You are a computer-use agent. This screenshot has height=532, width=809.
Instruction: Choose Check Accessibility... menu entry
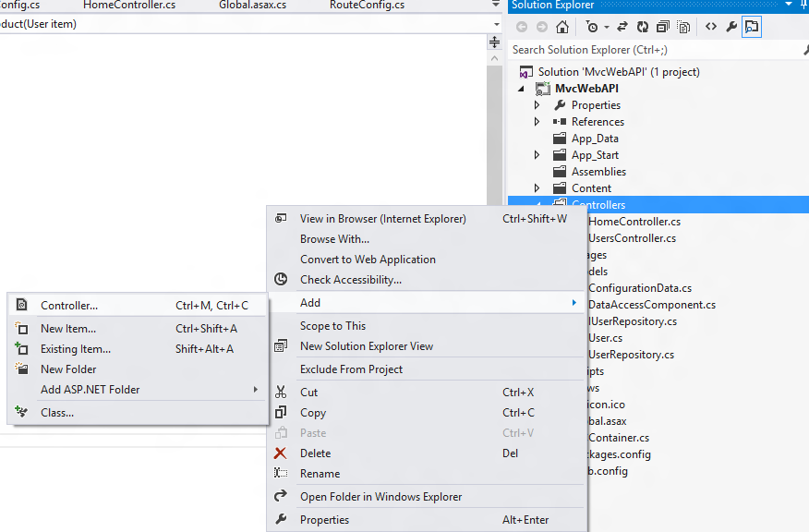427,280
